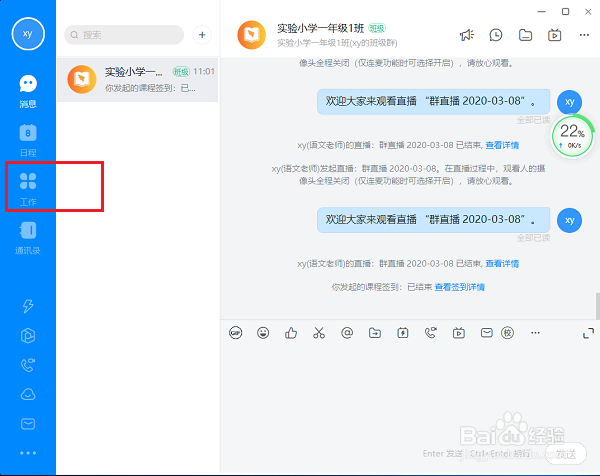Screen dimensions: 600x476
Task: Click the message text input area
Action: coord(410,392)
